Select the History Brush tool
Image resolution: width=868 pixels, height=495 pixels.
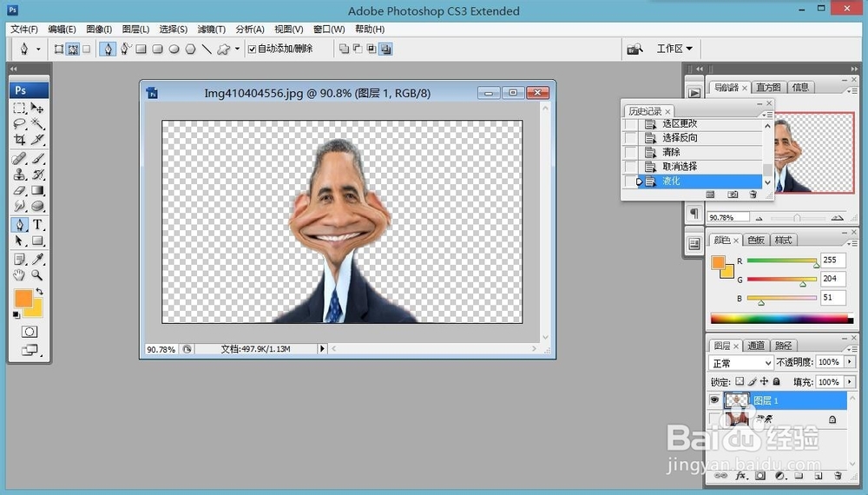click(37, 175)
